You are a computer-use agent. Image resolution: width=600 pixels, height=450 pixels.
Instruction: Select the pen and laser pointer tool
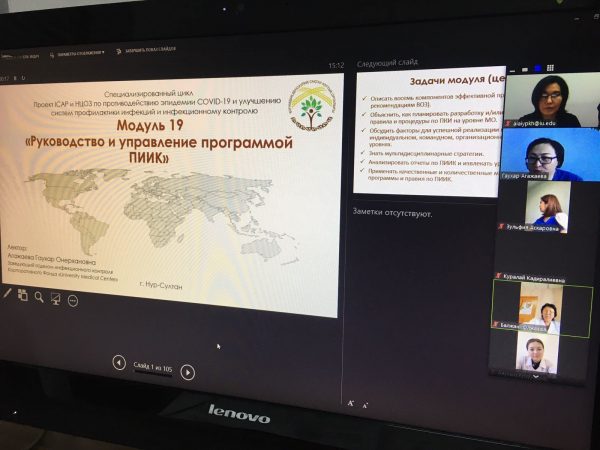(x=7, y=294)
